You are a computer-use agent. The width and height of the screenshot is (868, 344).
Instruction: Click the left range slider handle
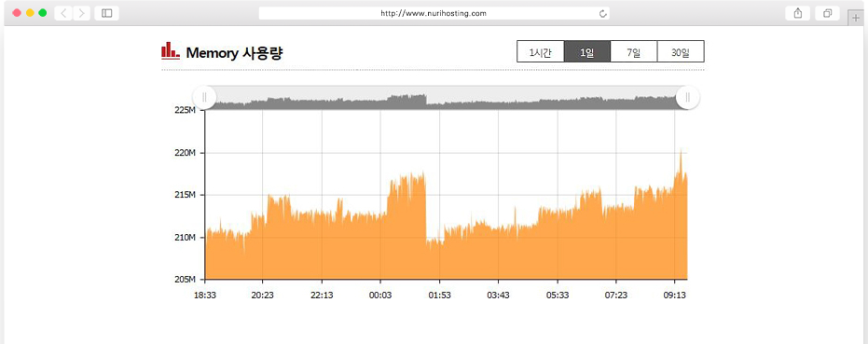pyautogui.click(x=204, y=98)
